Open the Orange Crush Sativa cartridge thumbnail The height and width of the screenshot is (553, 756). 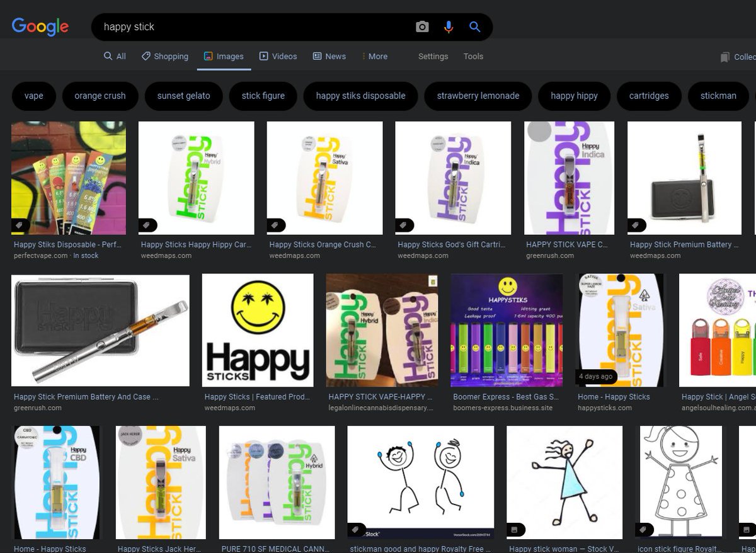324,178
